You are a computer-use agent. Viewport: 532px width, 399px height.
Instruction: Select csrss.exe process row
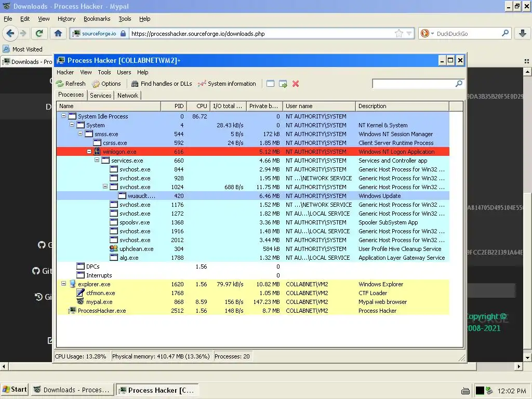(x=253, y=143)
